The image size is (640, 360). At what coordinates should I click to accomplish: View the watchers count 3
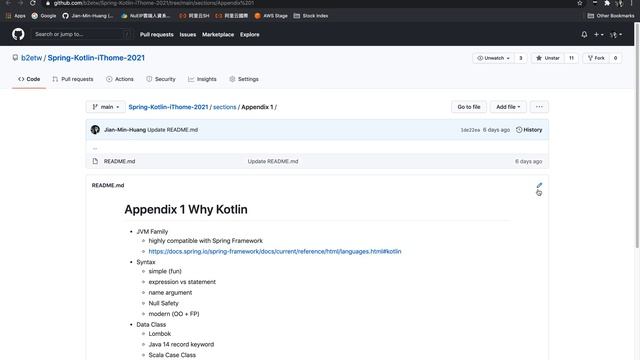(521, 58)
